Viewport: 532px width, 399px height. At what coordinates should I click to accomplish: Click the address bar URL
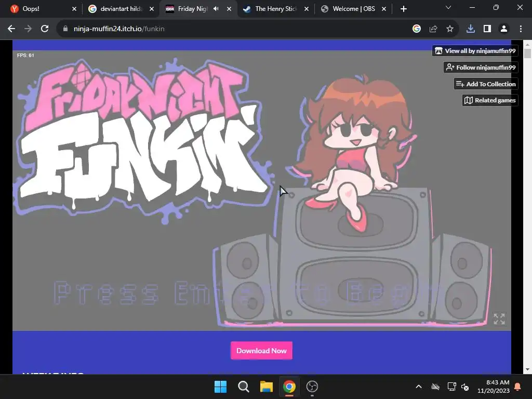coord(119,29)
